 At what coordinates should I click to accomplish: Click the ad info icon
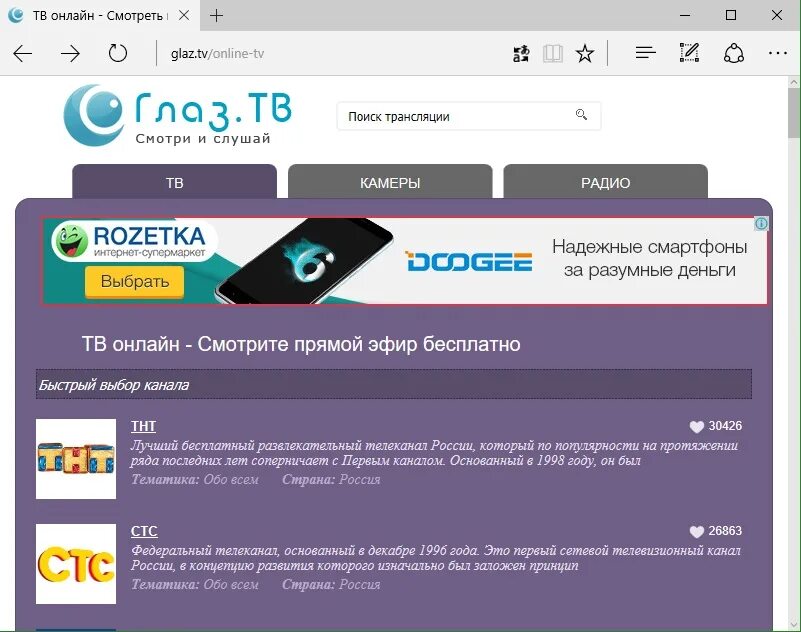[x=761, y=223]
